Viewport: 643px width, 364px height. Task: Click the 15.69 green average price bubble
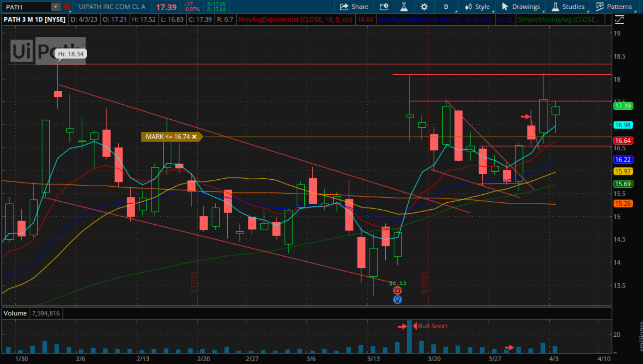pos(623,184)
